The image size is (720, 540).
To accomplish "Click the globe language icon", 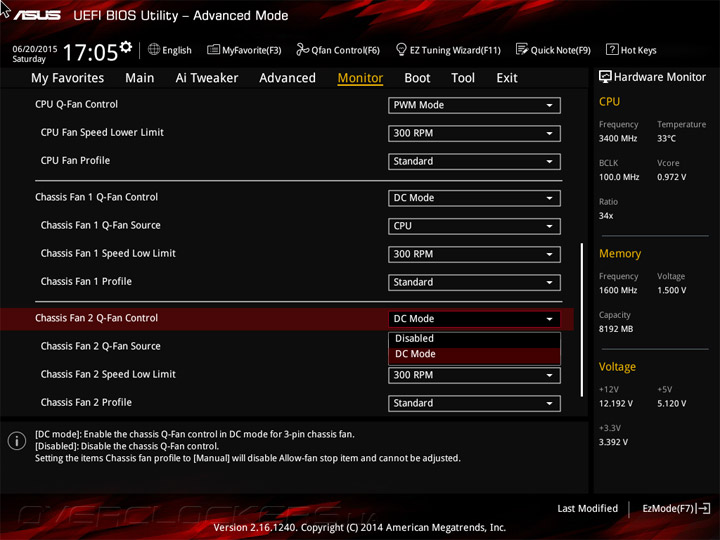I will pyautogui.click(x=154, y=49).
